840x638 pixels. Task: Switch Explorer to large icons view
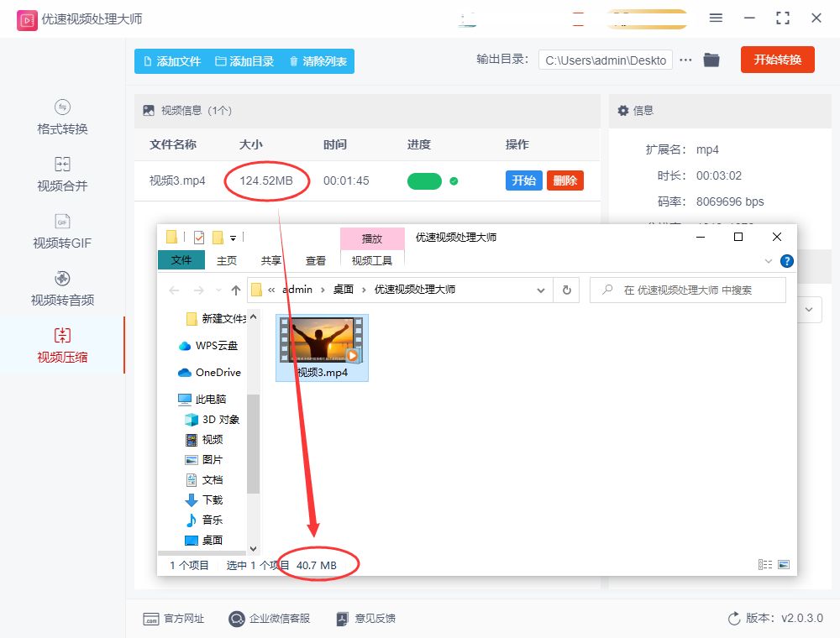coord(784,565)
